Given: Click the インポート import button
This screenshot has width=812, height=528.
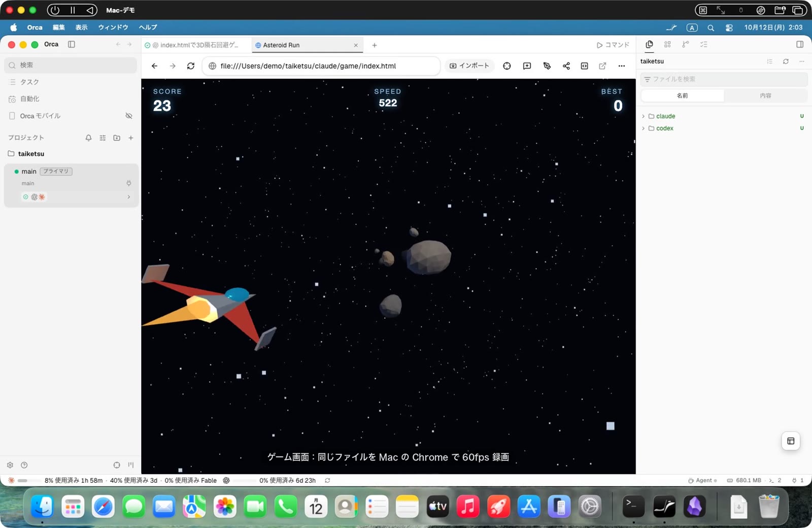Looking at the screenshot, I should [x=469, y=66].
